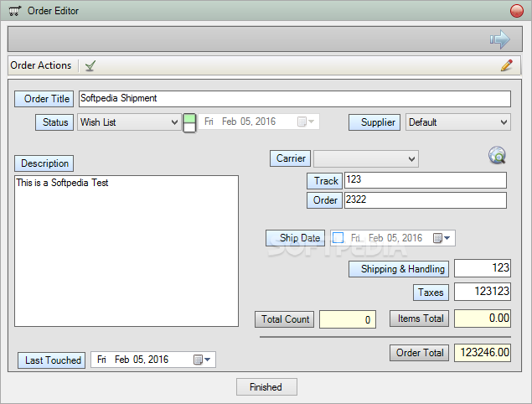Click the globe search tracking icon
Viewport: 532px width, 404px height.
coord(497,155)
